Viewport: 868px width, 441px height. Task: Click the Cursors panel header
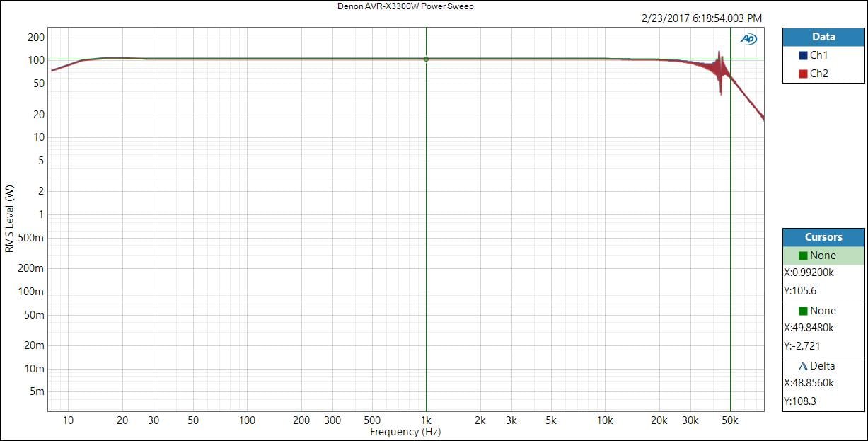823,237
